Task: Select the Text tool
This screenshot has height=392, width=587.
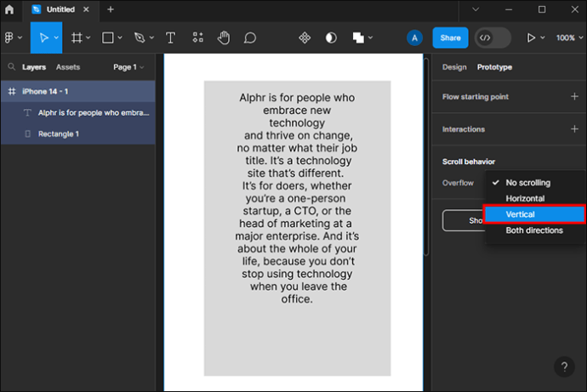Action: 170,38
